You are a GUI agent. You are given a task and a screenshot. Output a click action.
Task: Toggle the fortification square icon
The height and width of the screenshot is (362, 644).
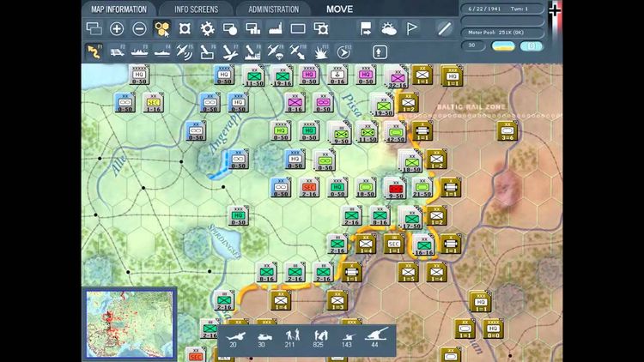185,28
